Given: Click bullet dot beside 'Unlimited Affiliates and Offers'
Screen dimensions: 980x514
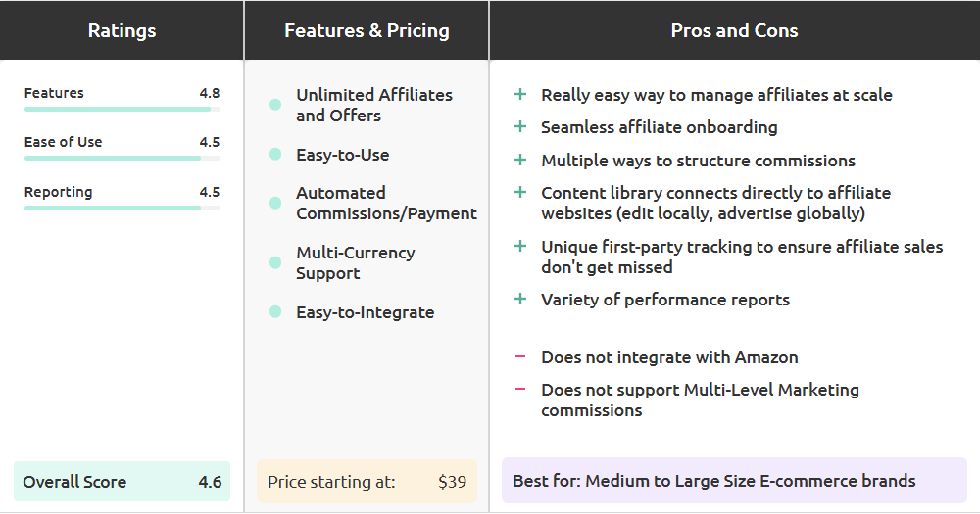Looking at the screenshot, I should coord(275,105).
